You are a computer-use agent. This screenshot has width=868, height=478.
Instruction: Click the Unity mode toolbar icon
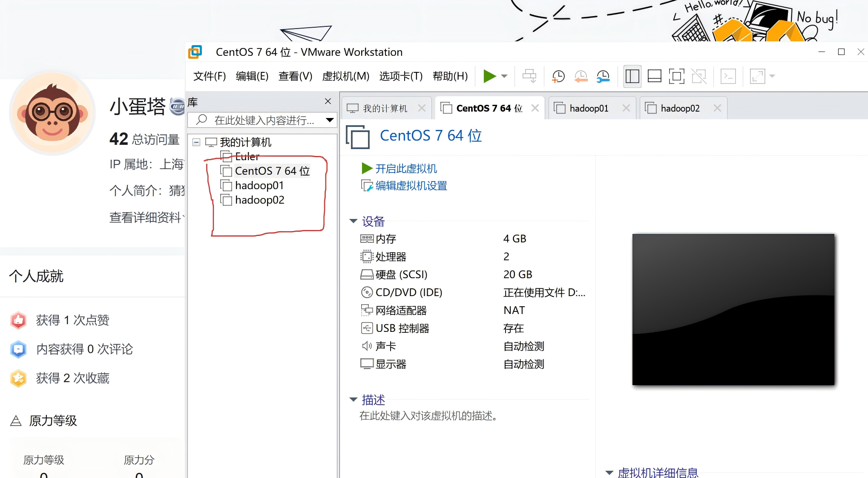699,76
